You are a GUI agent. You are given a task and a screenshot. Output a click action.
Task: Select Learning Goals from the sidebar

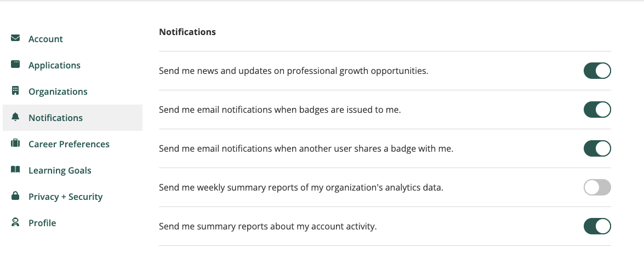[x=60, y=170]
